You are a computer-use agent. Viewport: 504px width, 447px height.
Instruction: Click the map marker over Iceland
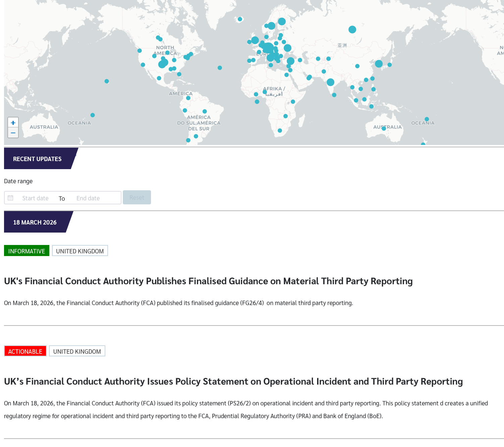(240, 19)
